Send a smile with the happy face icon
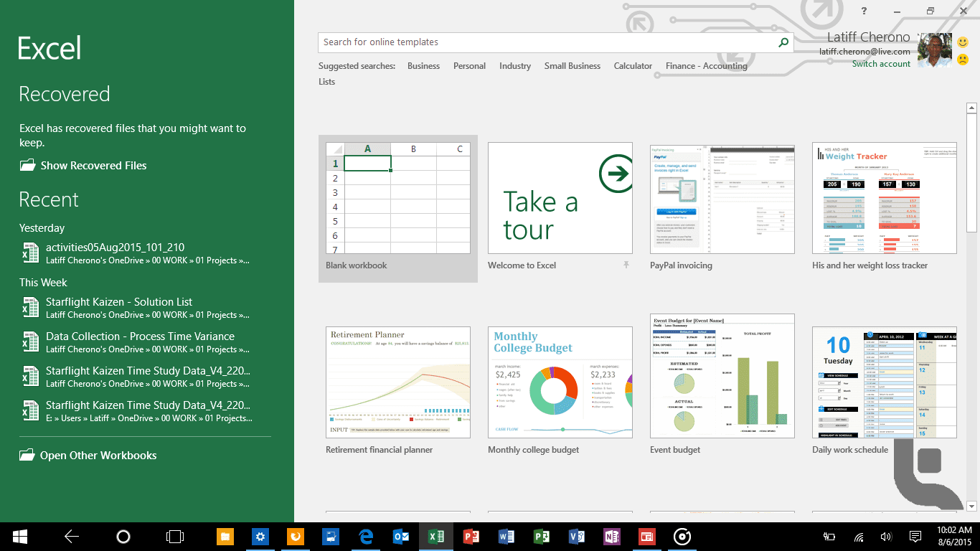980x551 pixels. pyautogui.click(x=963, y=43)
